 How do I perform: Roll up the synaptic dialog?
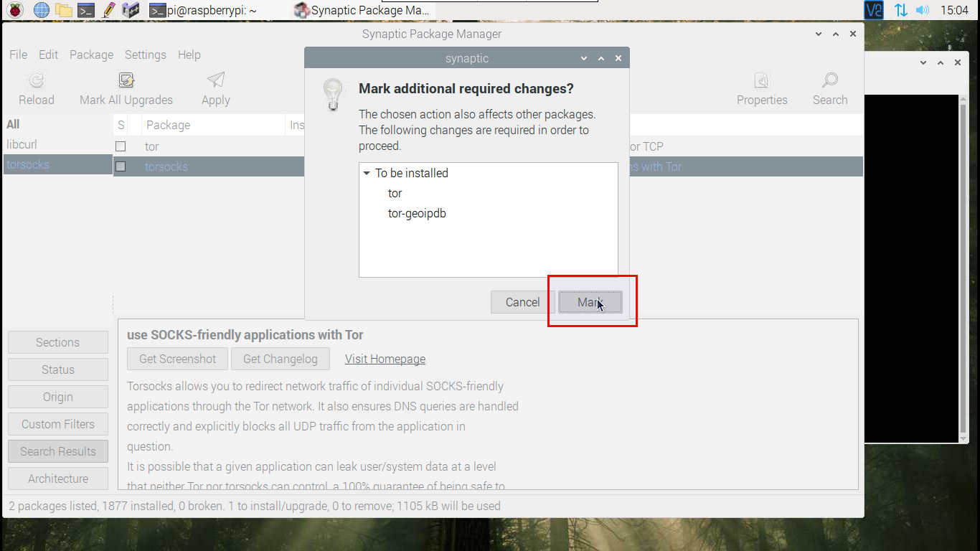(584, 58)
